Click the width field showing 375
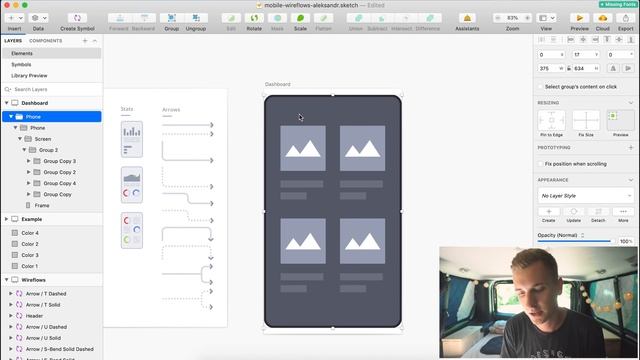Screen dimensions: 640x360 point(551,69)
